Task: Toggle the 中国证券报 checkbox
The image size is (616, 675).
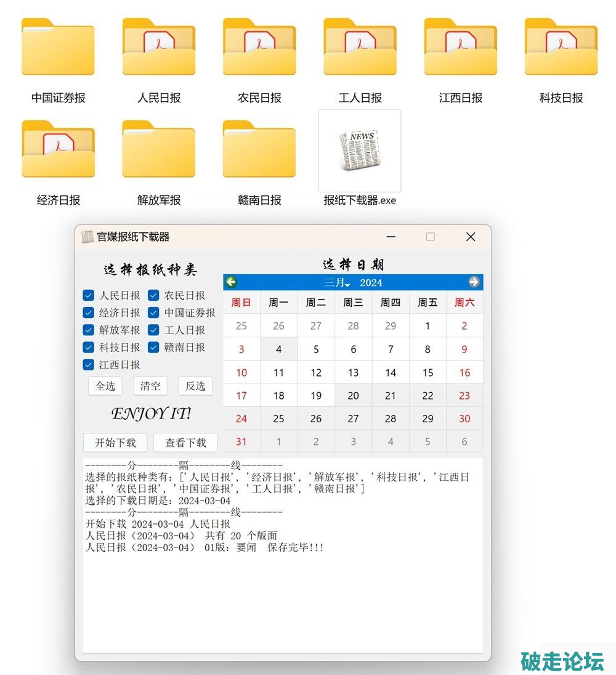Action: [x=153, y=313]
